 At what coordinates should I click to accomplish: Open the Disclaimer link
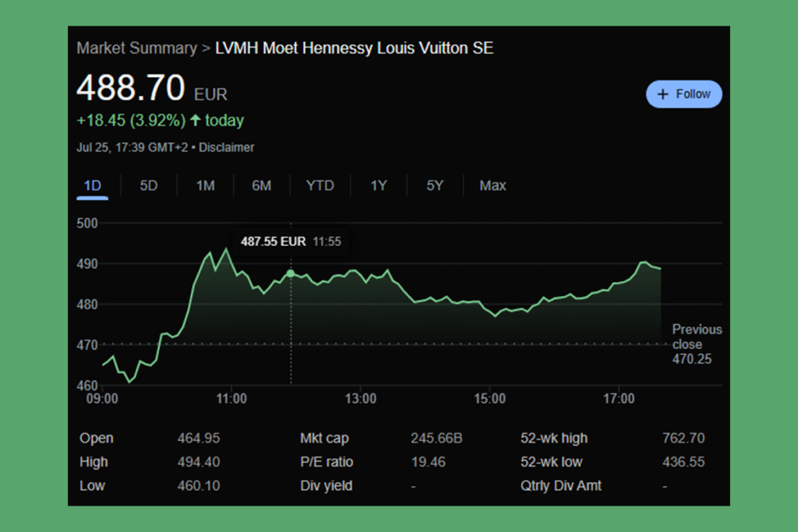click(x=226, y=147)
